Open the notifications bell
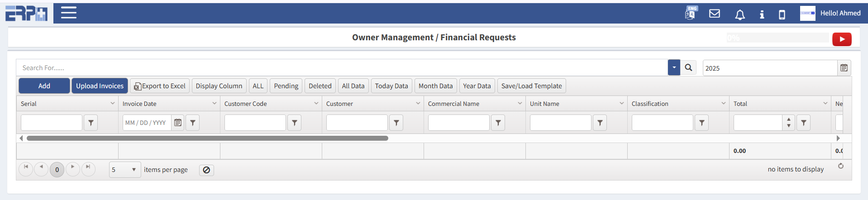 pyautogui.click(x=740, y=15)
